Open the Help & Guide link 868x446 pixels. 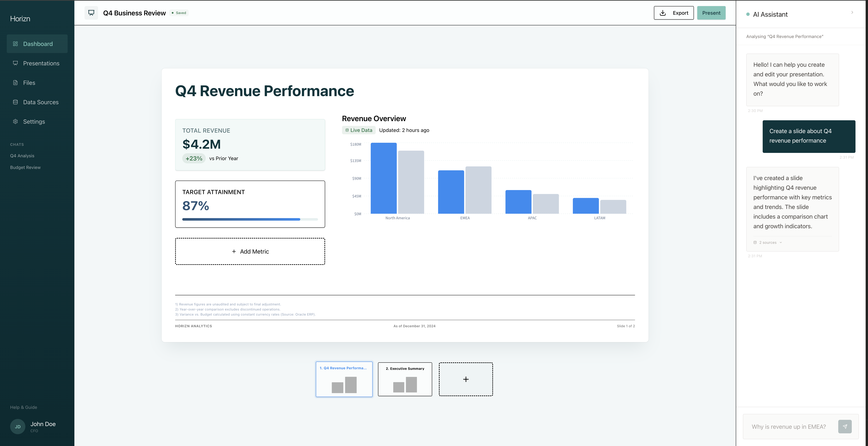[x=23, y=407]
